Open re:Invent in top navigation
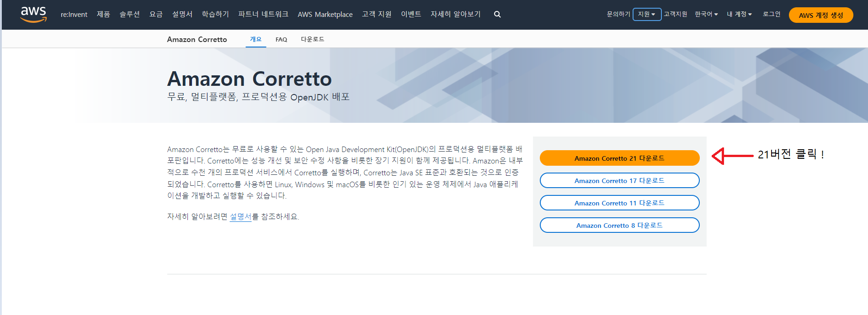The height and width of the screenshot is (315, 868). click(74, 15)
